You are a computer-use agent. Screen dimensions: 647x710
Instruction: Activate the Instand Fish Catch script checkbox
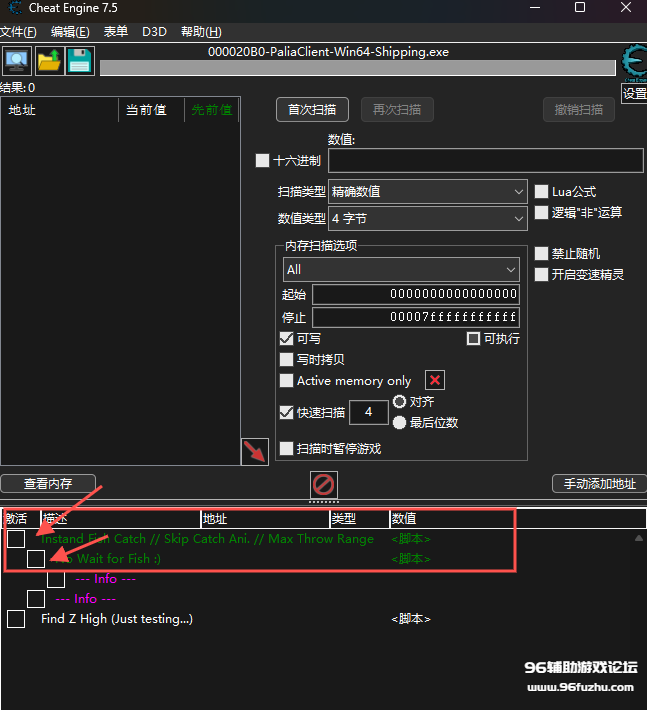16,539
